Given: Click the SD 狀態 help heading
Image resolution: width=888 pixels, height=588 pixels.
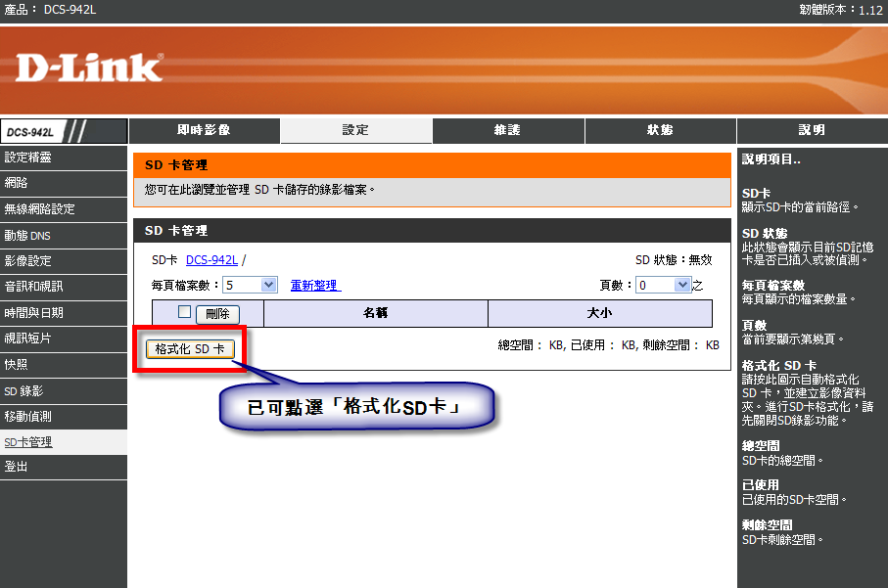Looking at the screenshot, I should [765, 233].
